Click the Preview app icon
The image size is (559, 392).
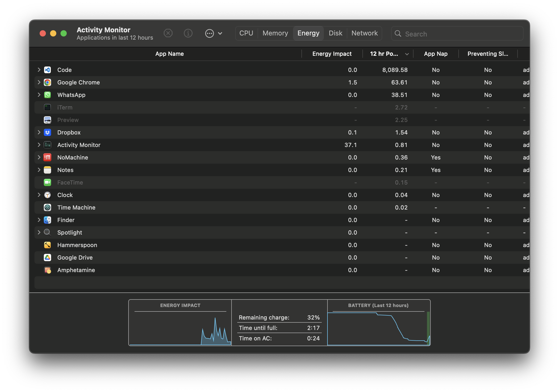[47, 120]
